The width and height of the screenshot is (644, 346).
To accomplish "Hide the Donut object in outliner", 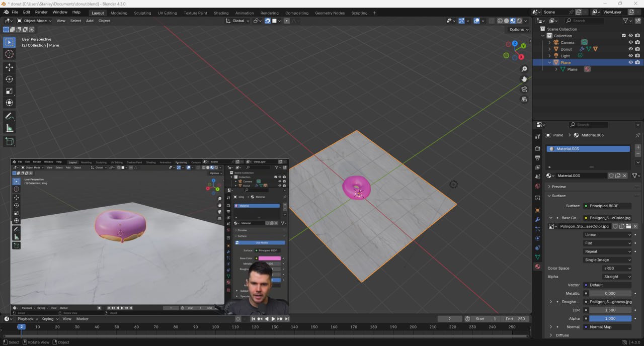I will [630, 49].
